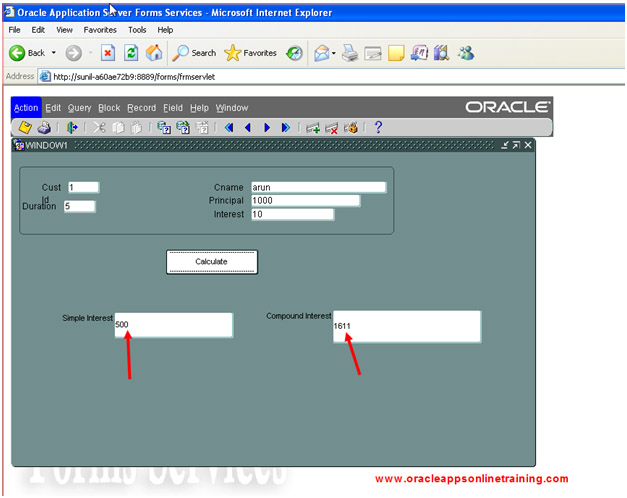Image resolution: width=627 pixels, height=498 pixels.
Task: Open the Favorites menu in Internet Explorer
Action: 100,30
